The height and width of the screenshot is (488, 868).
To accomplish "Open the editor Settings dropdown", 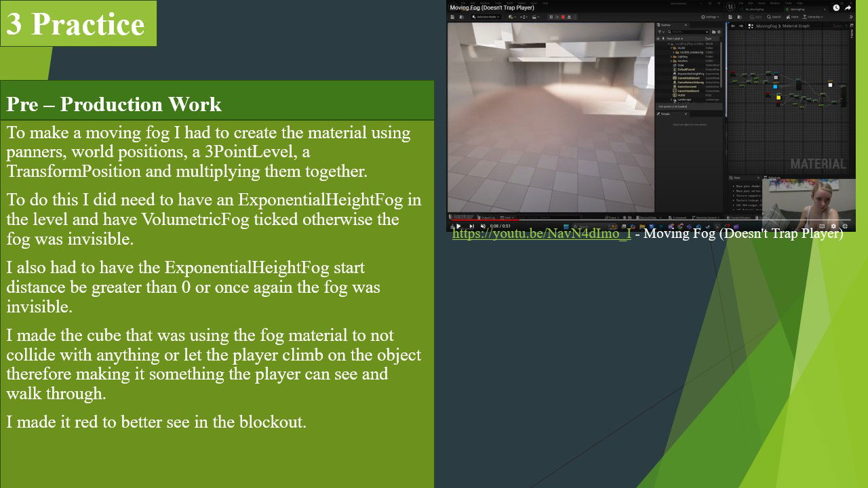I will pyautogui.click(x=711, y=17).
